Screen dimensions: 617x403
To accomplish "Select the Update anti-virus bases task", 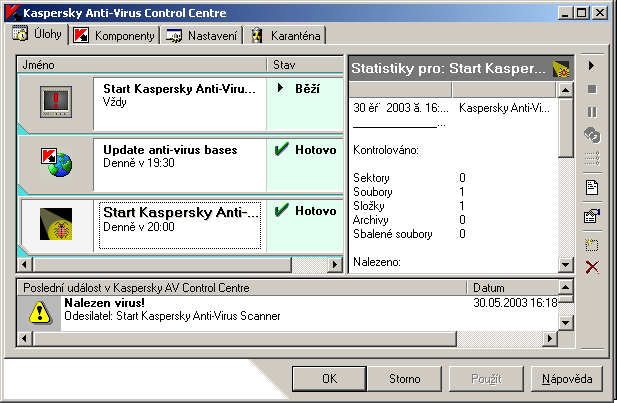I will click(179, 165).
